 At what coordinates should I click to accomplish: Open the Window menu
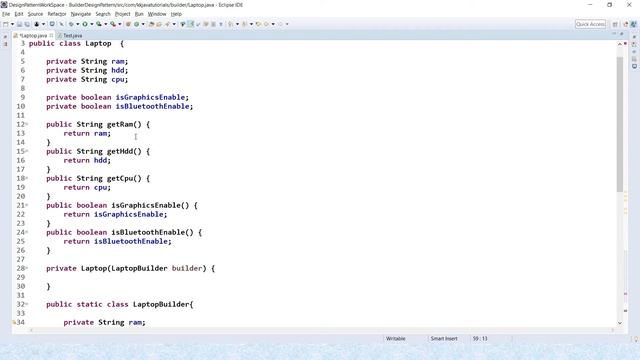(x=157, y=14)
